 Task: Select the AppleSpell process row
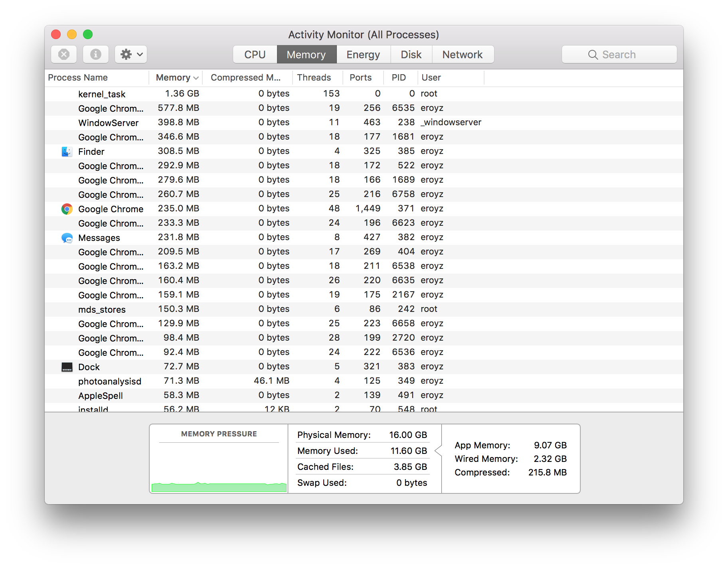364,396
